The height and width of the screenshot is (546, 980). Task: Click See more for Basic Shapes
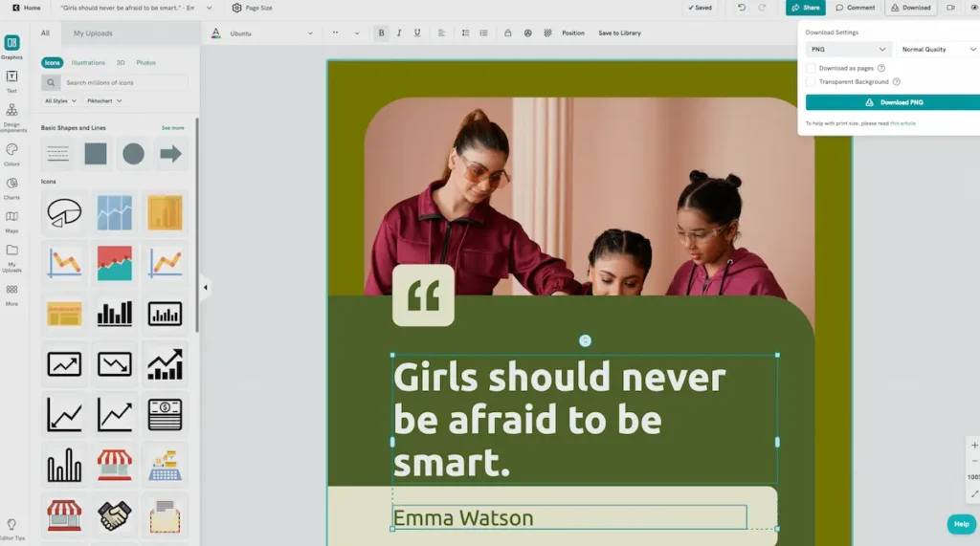[172, 127]
